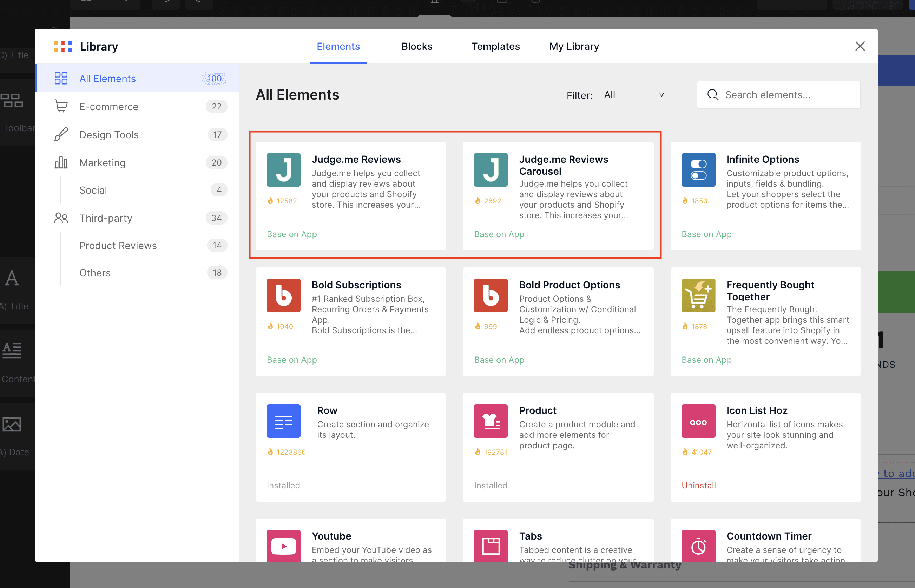Select the Icon List Hoz icon
The image size is (915, 588).
(698, 421)
